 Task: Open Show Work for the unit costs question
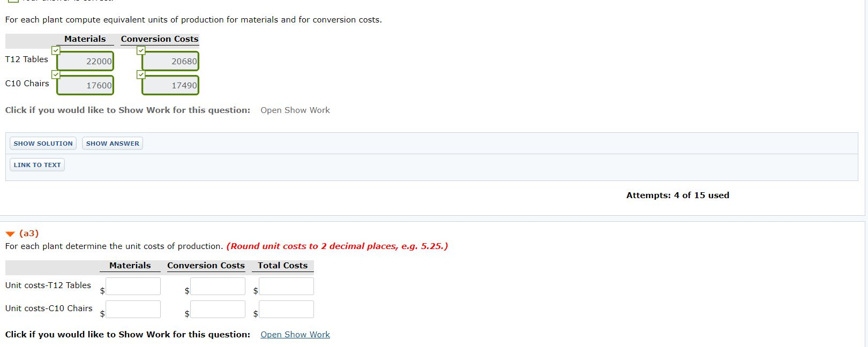295,334
